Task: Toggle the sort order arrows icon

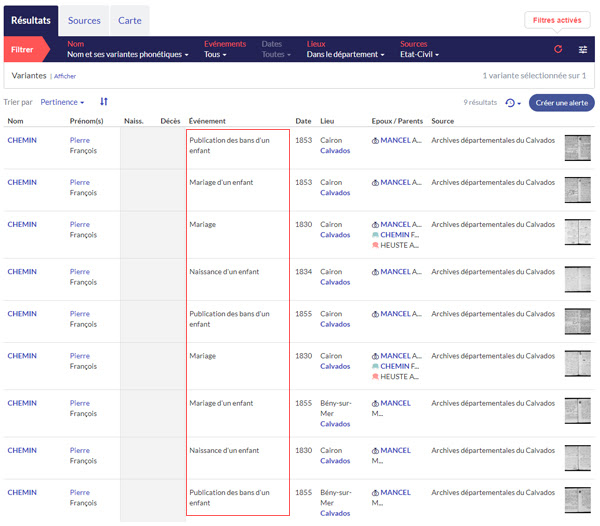Action: tap(104, 102)
